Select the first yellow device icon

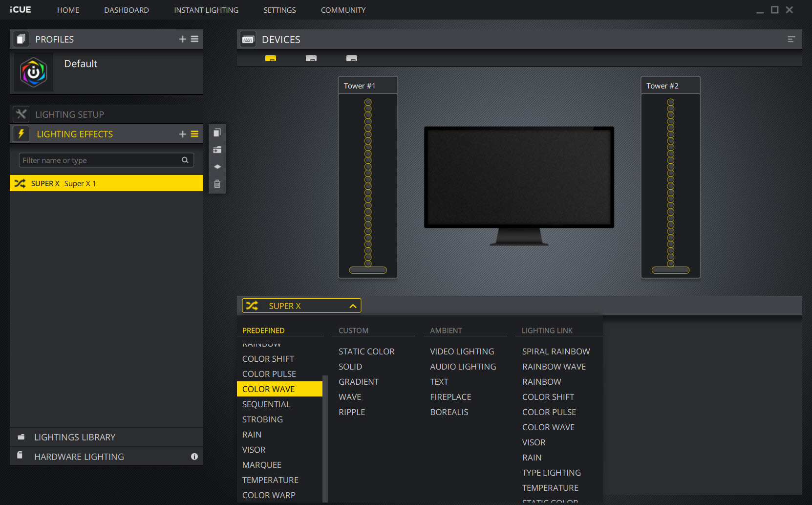point(271,58)
